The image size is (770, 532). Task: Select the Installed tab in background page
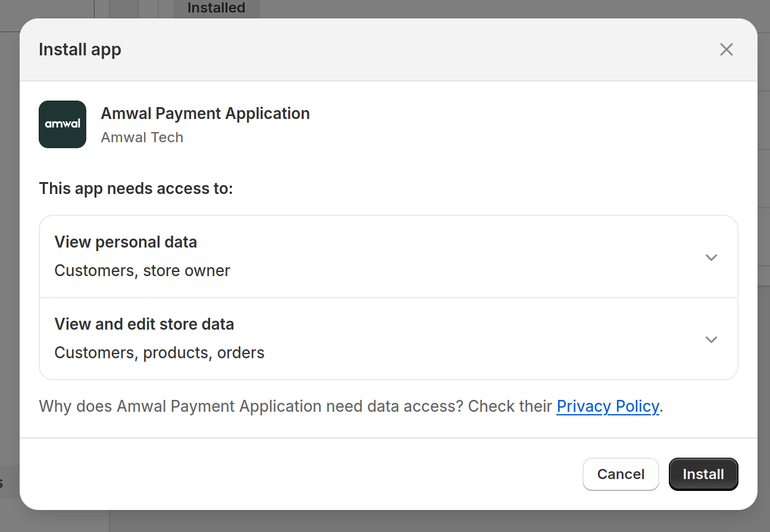pyautogui.click(x=216, y=8)
